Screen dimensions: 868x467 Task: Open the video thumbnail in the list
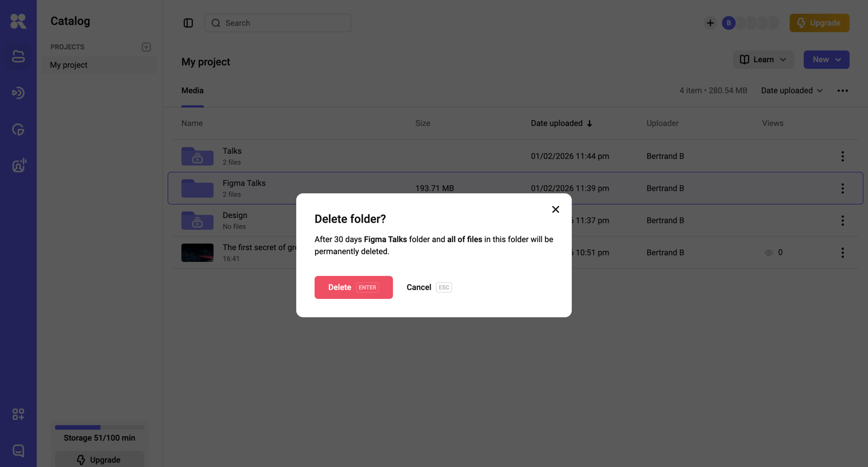click(x=197, y=252)
